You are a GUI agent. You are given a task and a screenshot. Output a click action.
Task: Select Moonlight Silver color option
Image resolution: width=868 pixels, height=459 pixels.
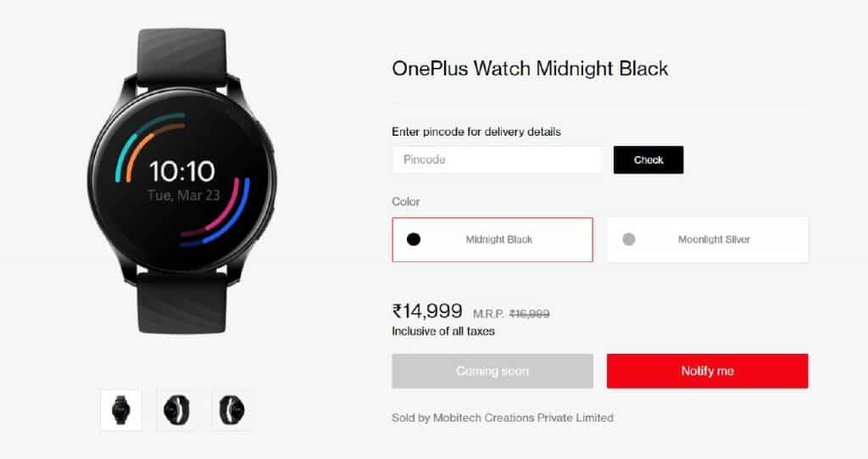tap(708, 239)
